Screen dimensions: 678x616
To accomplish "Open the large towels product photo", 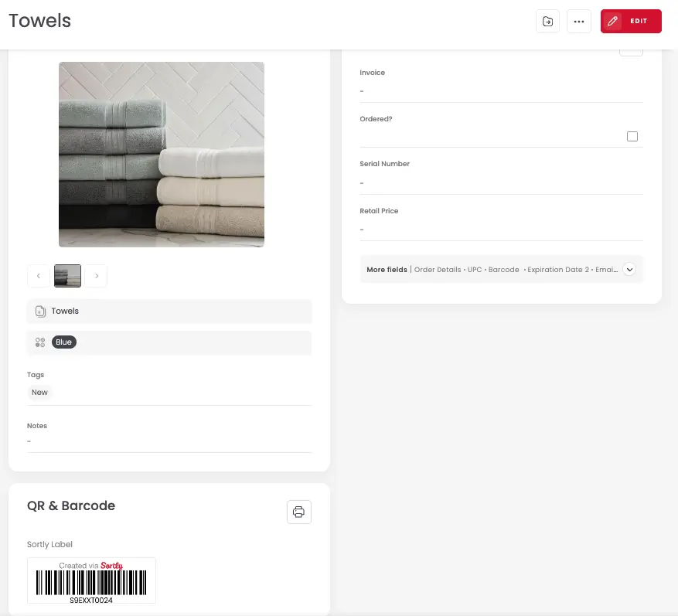I will tap(162, 155).
